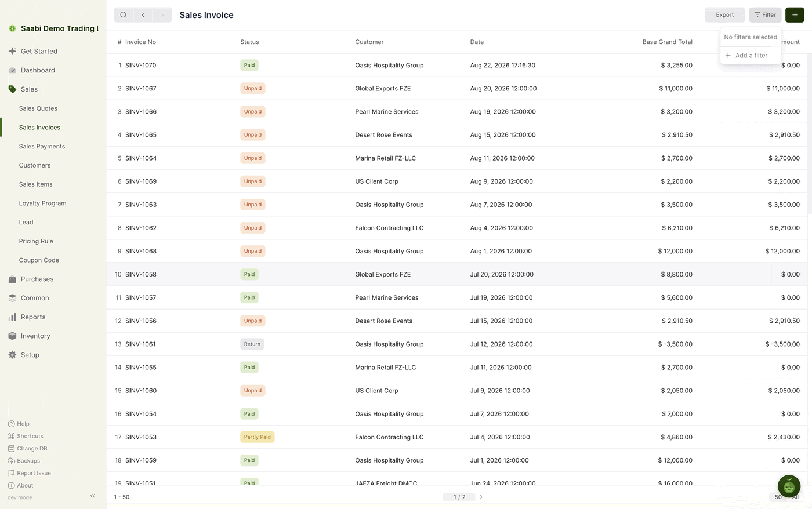Open the Dashboard from the sidebar
Viewport: 812px width, 509px height.
pyautogui.click(x=38, y=70)
